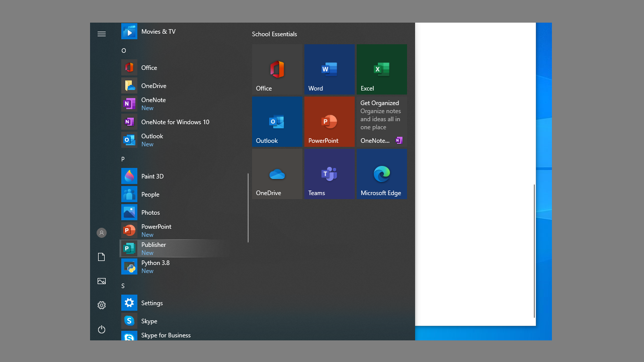The image size is (644, 362).
Task: Open the Excel tile
Action: pos(382,69)
